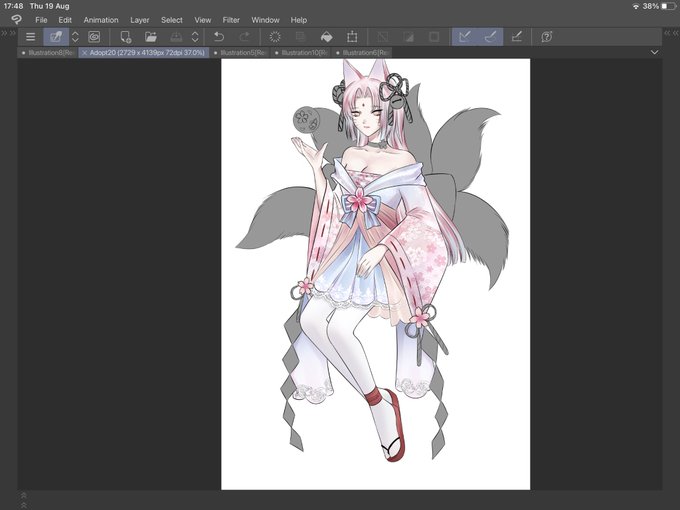Redo the last undone action
Screen dimensions: 680x510
point(245,37)
